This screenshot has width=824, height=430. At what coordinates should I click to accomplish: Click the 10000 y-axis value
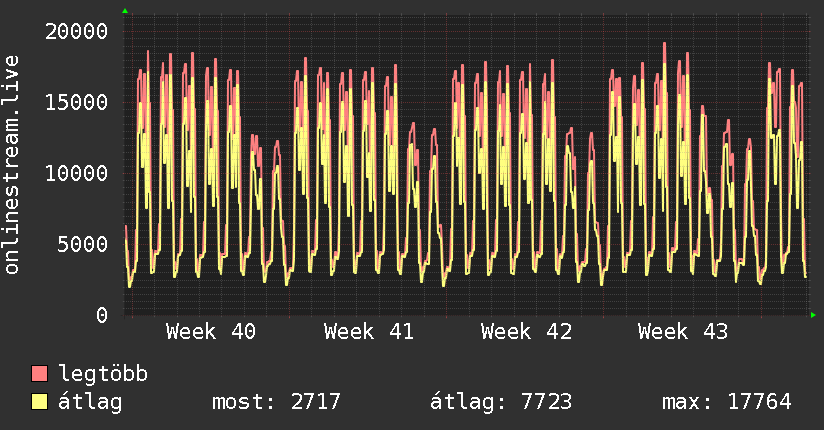(76, 173)
